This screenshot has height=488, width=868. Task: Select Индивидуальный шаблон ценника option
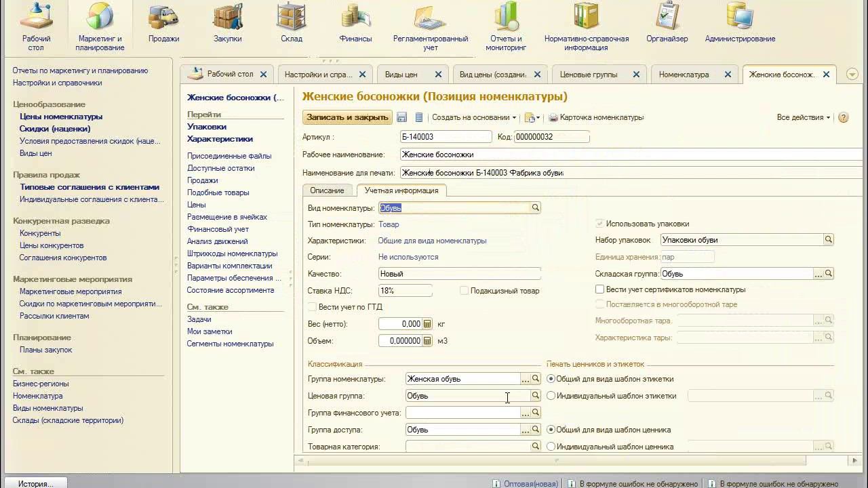point(551,447)
